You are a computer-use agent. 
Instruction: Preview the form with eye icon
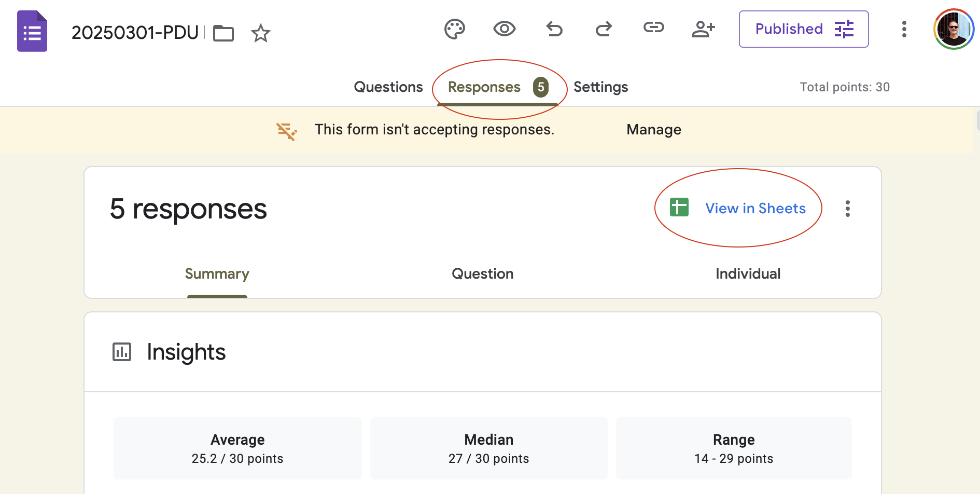(x=504, y=29)
